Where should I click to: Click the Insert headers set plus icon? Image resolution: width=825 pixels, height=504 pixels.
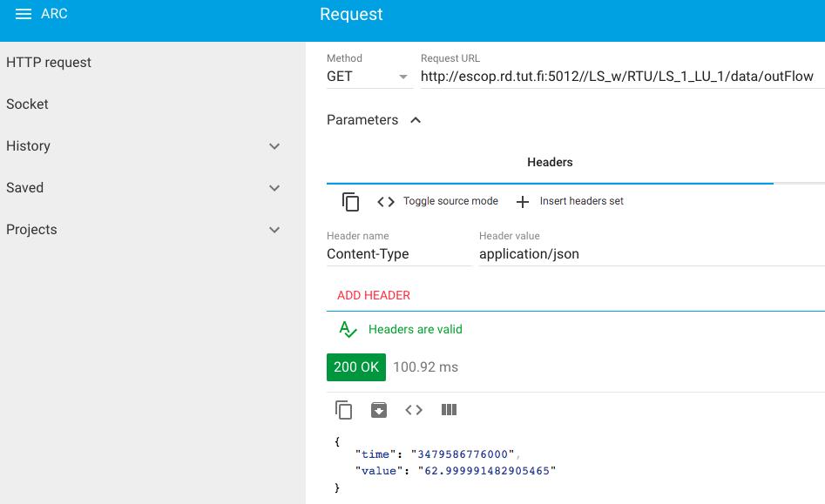[x=523, y=202]
